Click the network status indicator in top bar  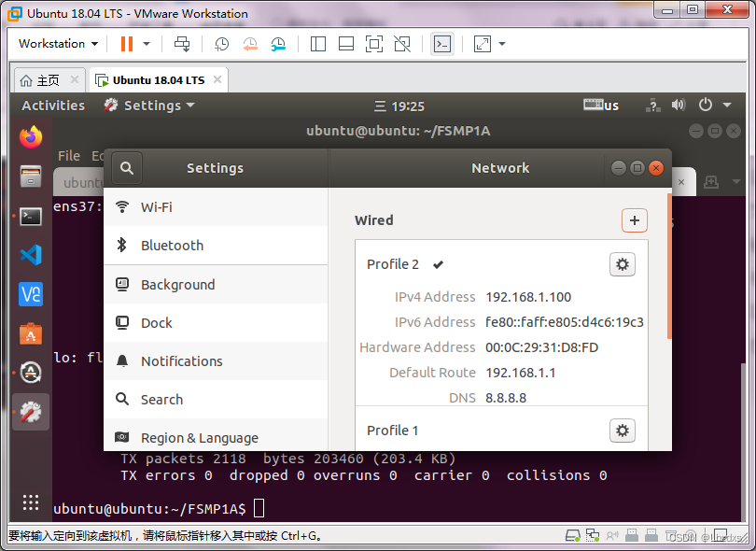point(652,106)
